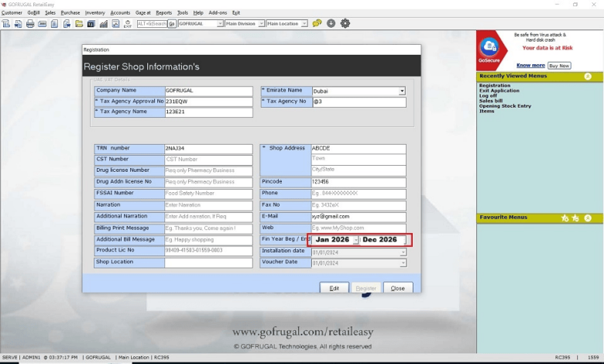
Task: Click the Buy Now button
Action: pos(559,66)
